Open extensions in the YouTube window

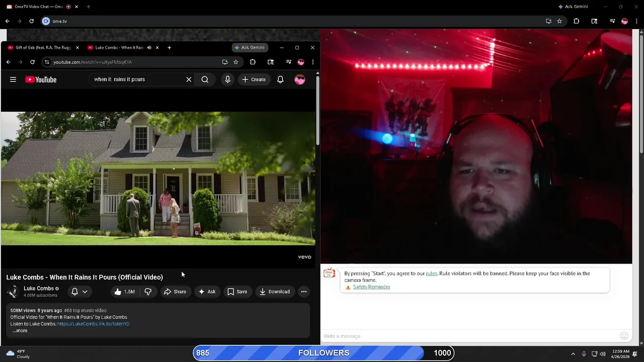tap(253, 62)
